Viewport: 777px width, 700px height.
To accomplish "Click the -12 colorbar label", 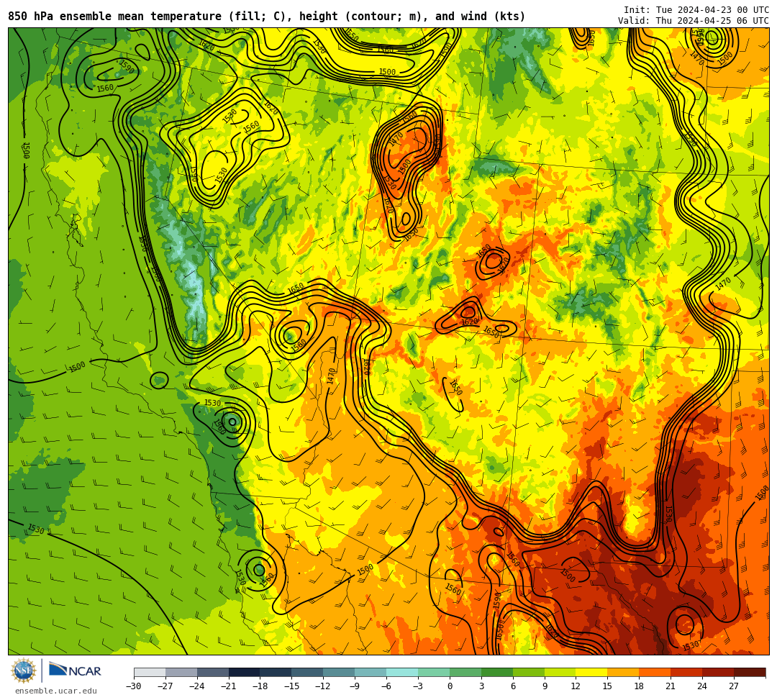I will (x=324, y=686).
